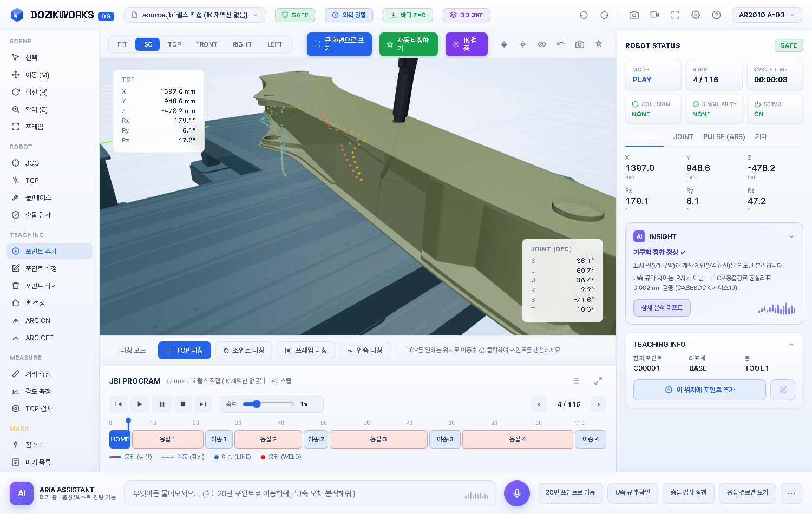Image resolution: width=812 pixels, height=514 pixels.
Task: Adjust the 속도 playback speed slider
Action: (269, 404)
